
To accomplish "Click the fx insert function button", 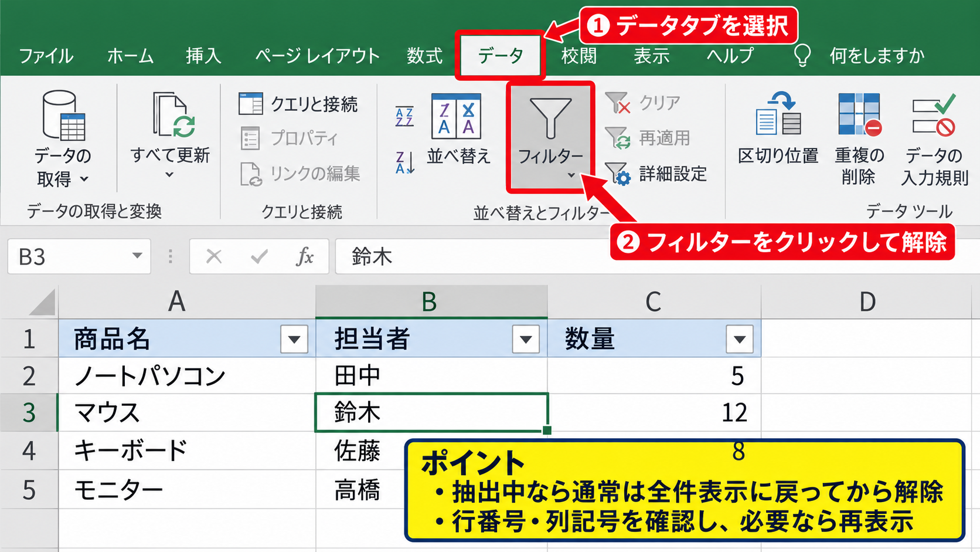I will click(305, 256).
